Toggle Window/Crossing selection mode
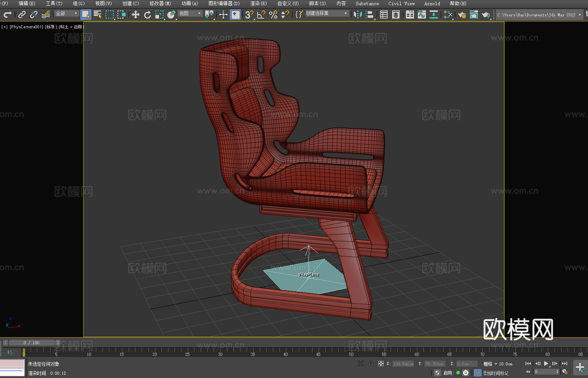This screenshot has width=588, height=378. point(122,14)
